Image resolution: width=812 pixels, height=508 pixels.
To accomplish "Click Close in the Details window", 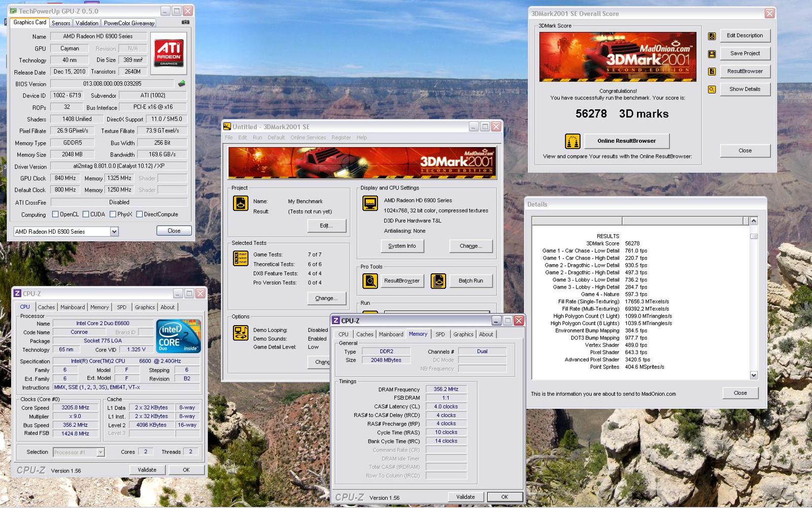I will click(740, 393).
